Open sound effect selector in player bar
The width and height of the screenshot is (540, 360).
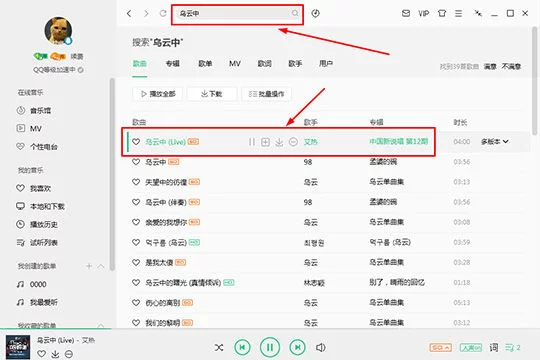[x=471, y=348]
